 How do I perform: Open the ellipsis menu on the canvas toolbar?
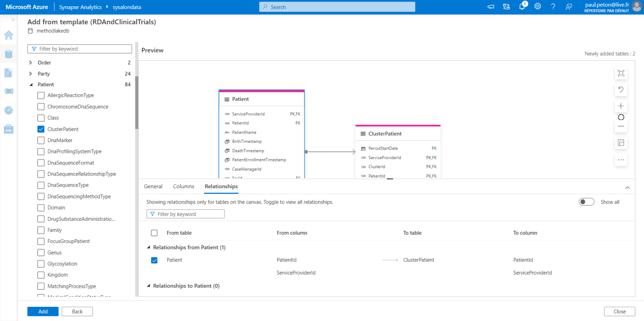[x=621, y=160]
